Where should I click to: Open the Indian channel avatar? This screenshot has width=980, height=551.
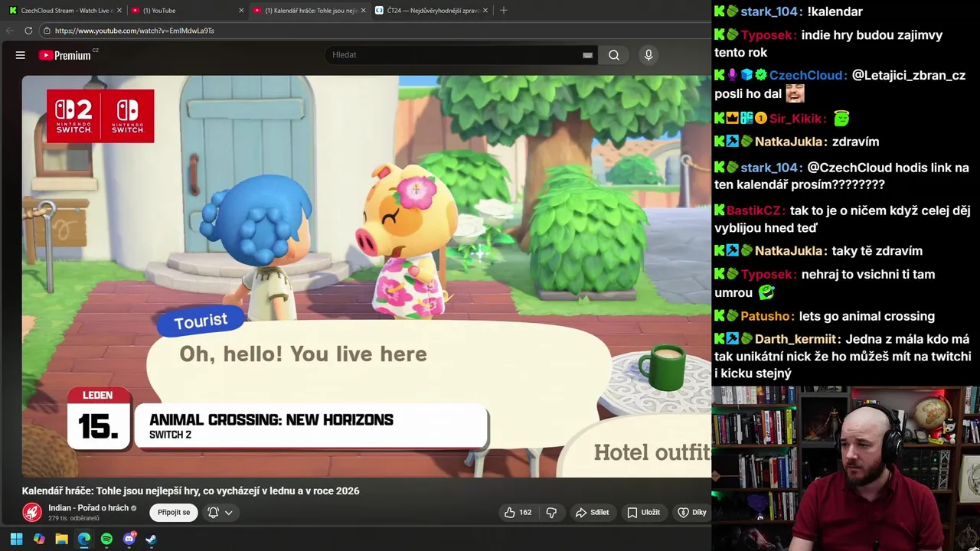[32, 512]
